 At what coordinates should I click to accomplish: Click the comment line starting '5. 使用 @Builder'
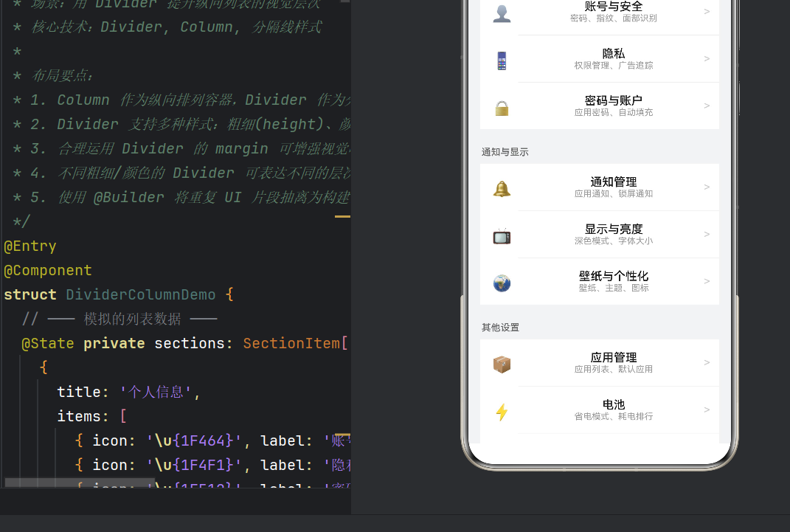(x=181, y=198)
